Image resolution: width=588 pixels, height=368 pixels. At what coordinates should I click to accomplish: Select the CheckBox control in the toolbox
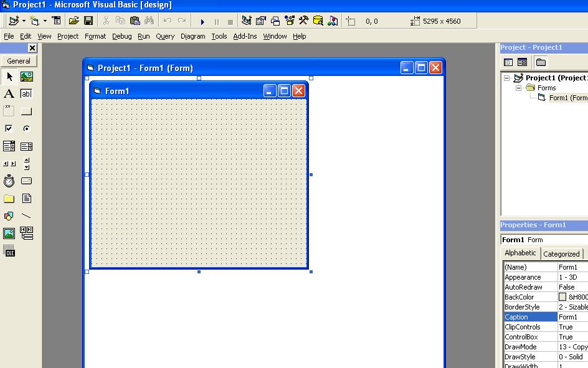click(x=9, y=128)
